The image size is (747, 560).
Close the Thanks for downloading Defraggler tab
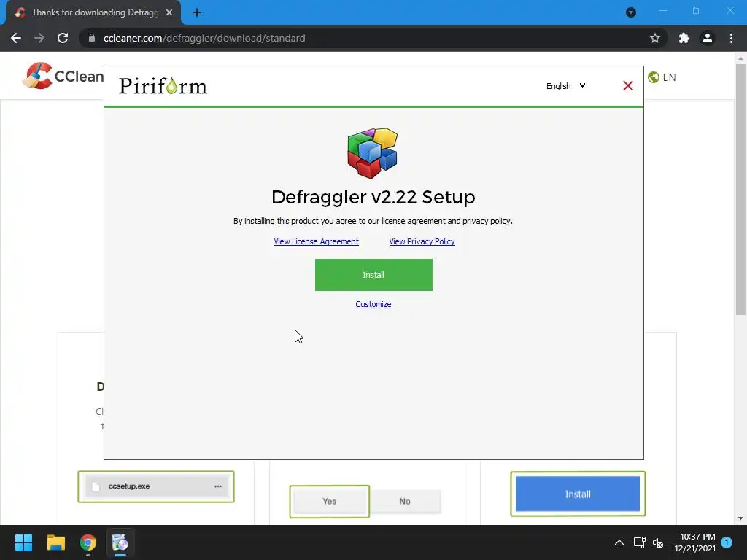point(169,12)
